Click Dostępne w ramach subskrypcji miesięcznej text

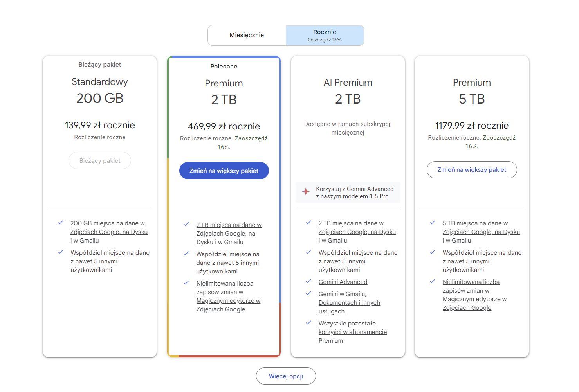coord(348,128)
